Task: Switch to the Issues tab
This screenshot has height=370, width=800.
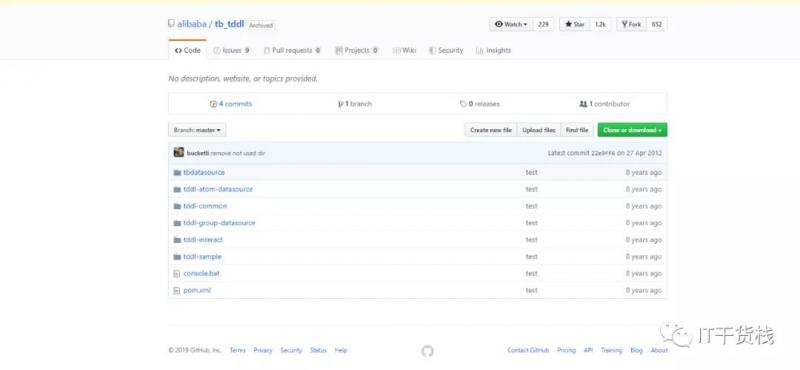Action: (x=232, y=51)
